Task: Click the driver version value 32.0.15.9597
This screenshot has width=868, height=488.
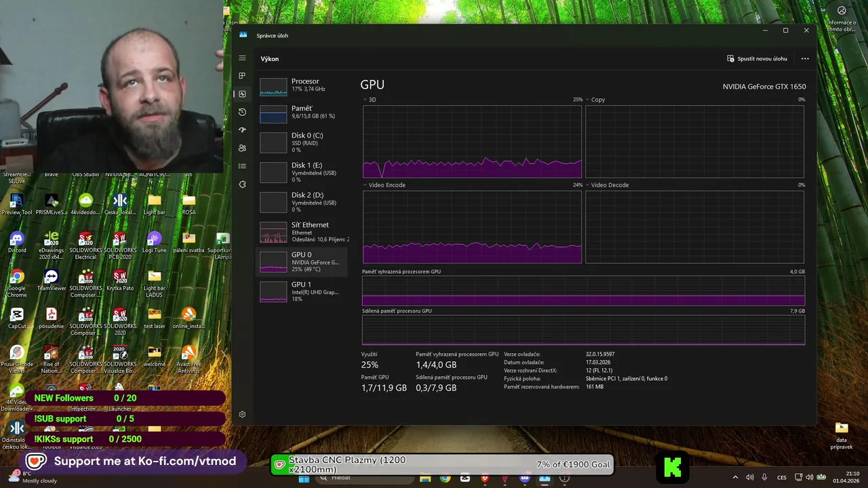Action: [600, 354]
